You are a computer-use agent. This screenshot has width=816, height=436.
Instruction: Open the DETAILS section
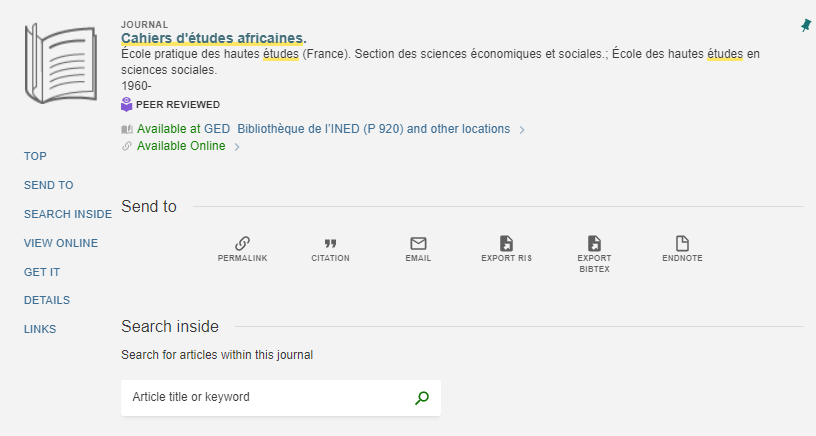(47, 300)
